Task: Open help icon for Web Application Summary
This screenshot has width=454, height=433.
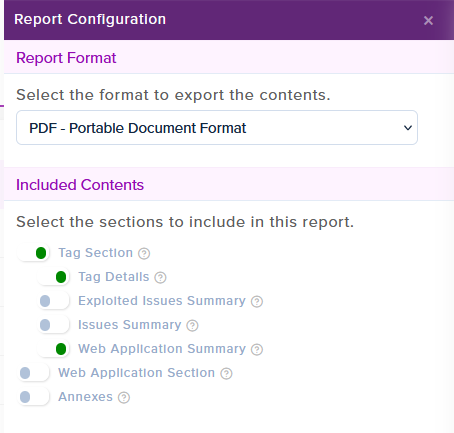Action: point(257,350)
